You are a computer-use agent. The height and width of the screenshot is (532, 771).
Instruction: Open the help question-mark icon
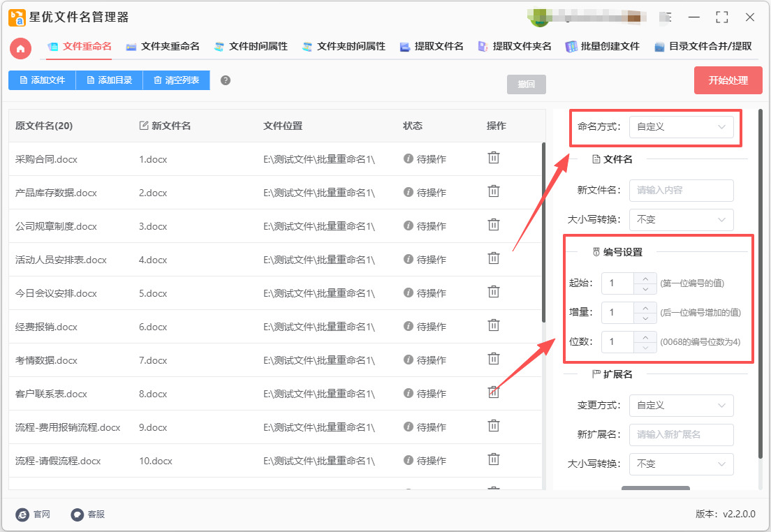[225, 80]
